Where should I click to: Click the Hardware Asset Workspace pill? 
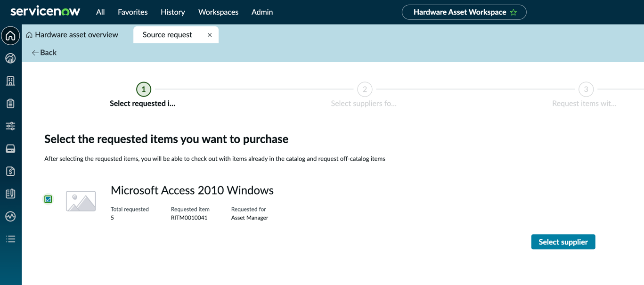coord(464,12)
